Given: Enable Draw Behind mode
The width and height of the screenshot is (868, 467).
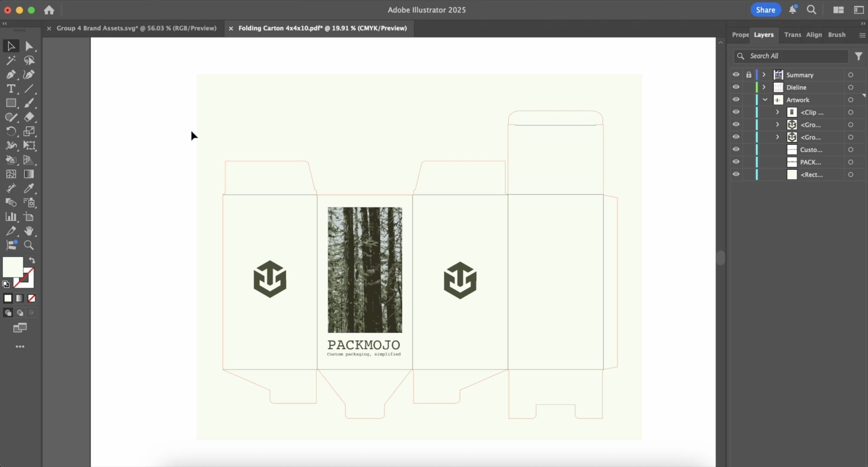Looking at the screenshot, I should tap(20, 312).
